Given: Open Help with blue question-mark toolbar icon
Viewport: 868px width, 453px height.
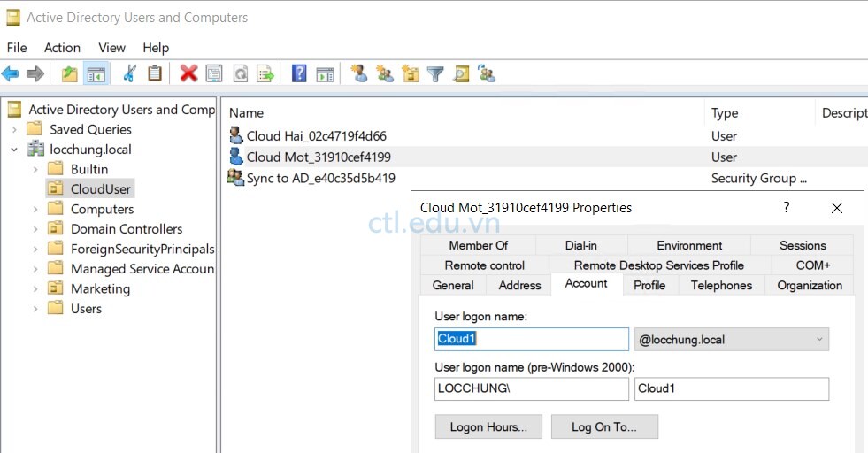Looking at the screenshot, I should click(299, 73).
